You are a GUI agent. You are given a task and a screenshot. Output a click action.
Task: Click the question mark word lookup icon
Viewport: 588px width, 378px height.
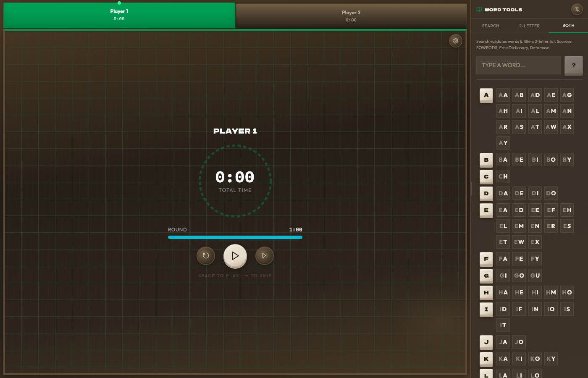coord(573,65)
